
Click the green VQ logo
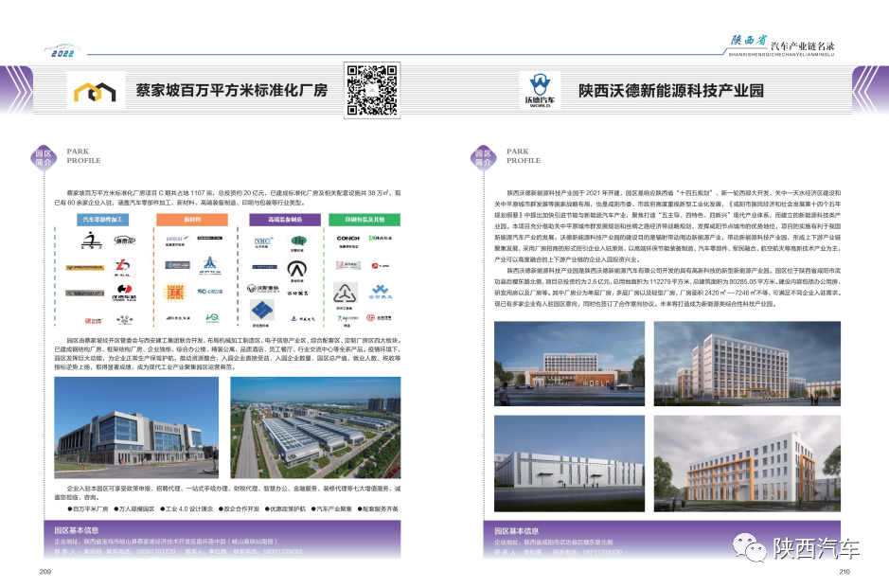[x=212, y=317]
